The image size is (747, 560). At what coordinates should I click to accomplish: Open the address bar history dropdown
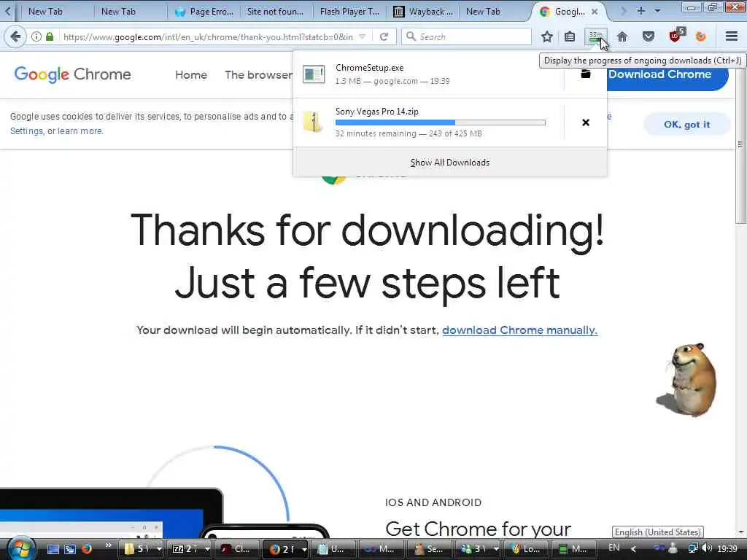coord(363,36)
